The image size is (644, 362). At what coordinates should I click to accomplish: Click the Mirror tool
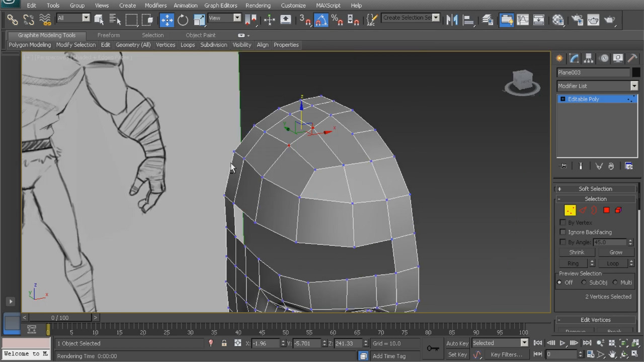pos(452,20)
